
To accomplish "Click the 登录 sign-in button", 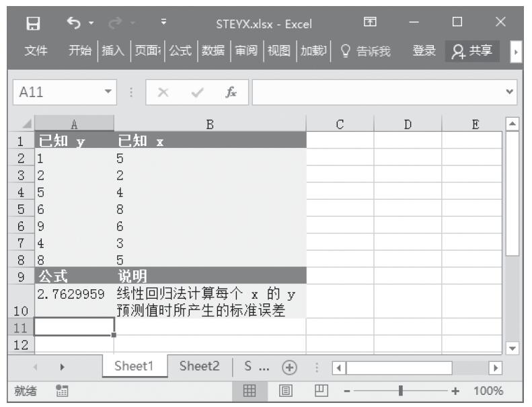I will pos(423,50).
